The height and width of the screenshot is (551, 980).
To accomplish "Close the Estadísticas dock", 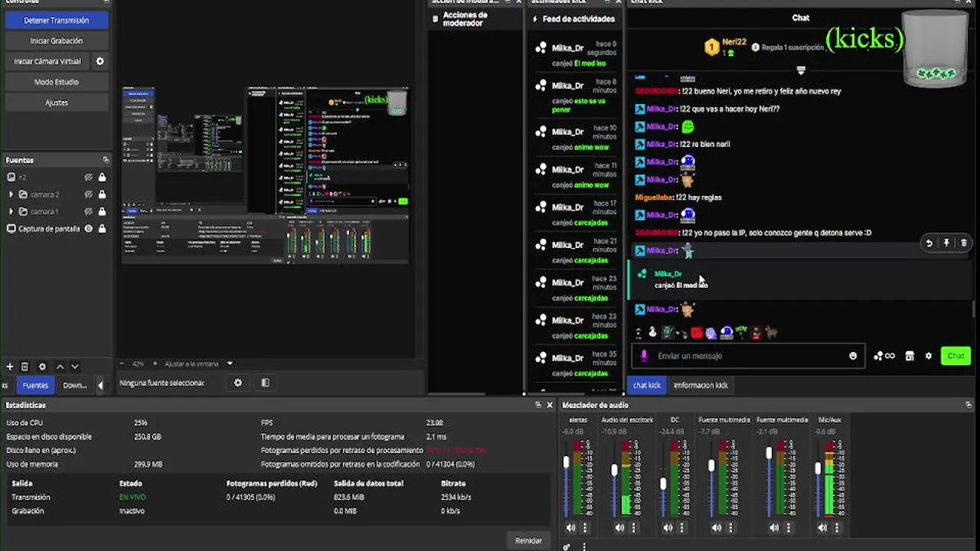I will 549,405.
